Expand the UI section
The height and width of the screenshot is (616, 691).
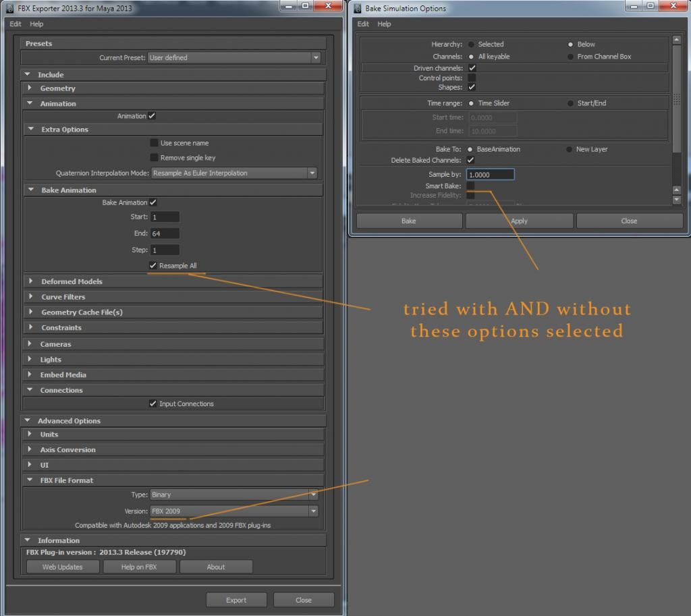point(30,464)
